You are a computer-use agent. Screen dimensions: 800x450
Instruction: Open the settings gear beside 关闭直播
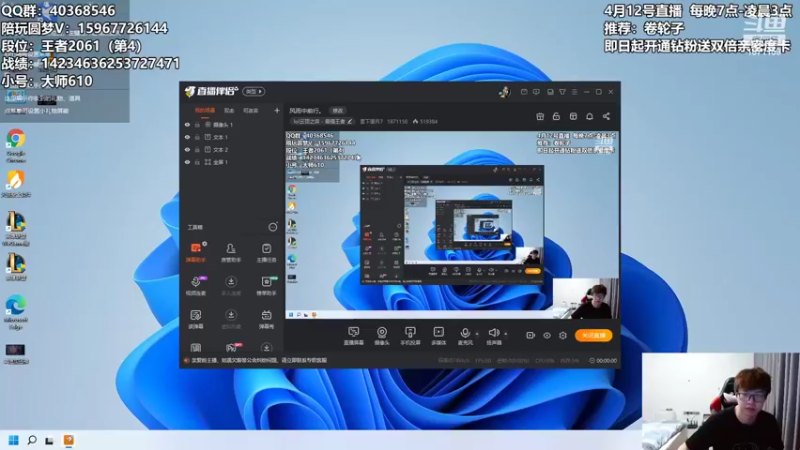(563, 335)
